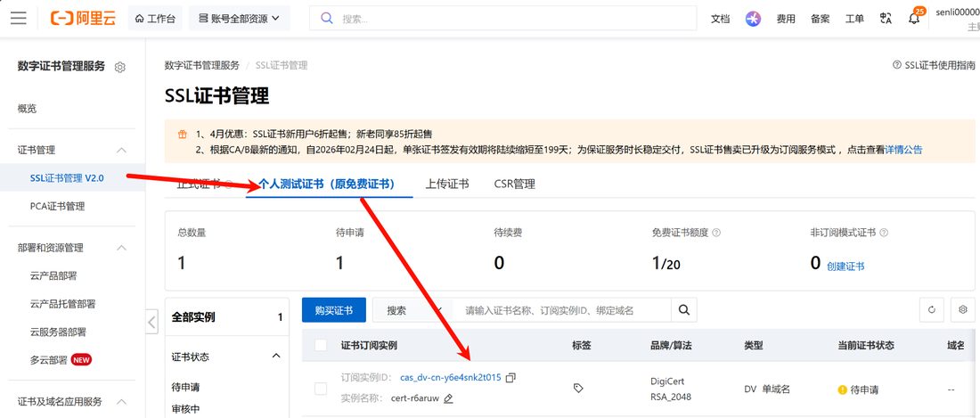
Task: Click the help icon next to 免费证书额度
Action: (x=716, y=233)
